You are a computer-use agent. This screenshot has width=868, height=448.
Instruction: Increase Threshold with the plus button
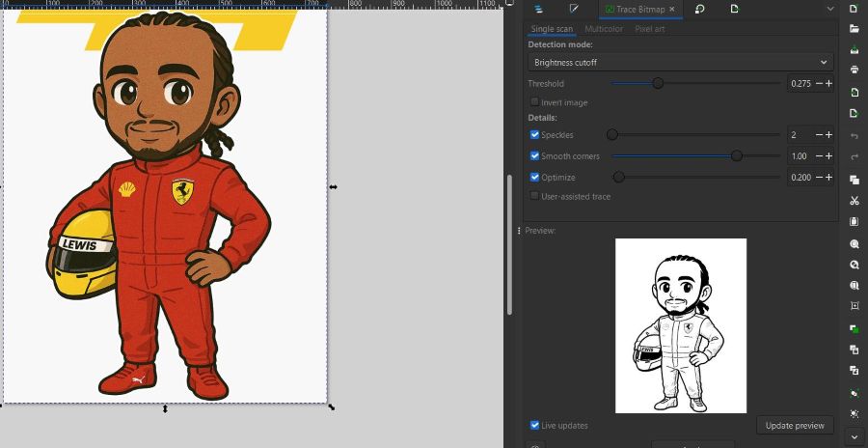828,84
